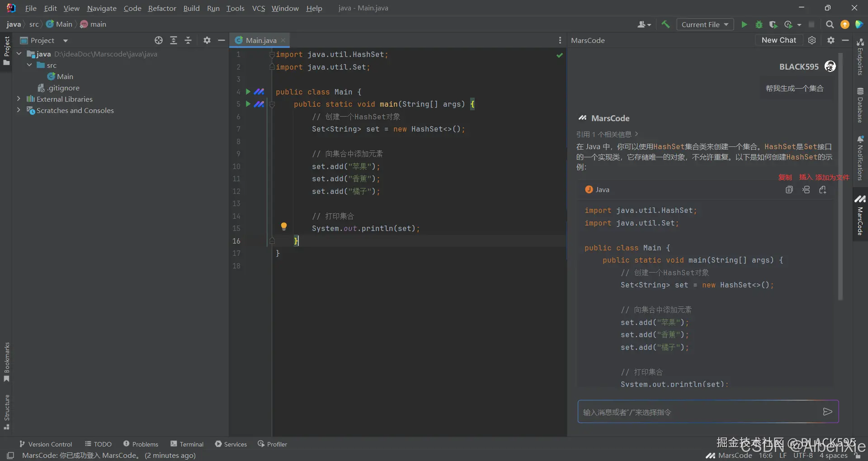Send the chat message arrow
The width and height of the screenshot is (868, 461).
pyautogui.click(x=827, y=412)
